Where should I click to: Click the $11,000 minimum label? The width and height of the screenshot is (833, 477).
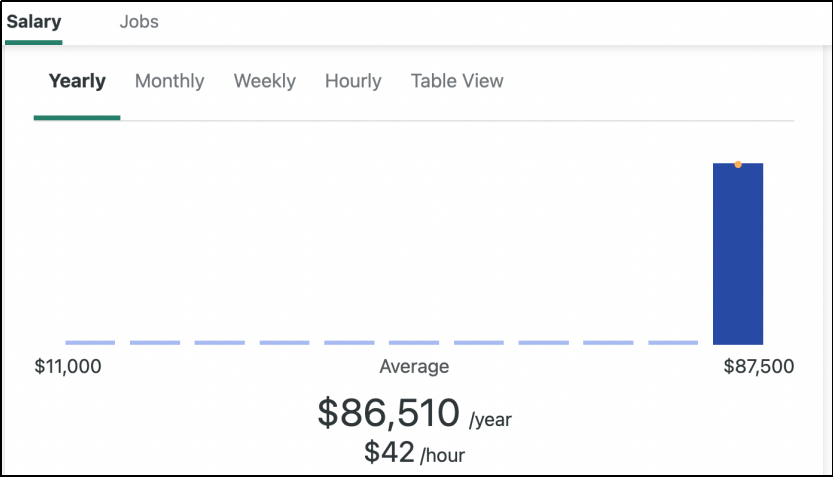point(68,367)
